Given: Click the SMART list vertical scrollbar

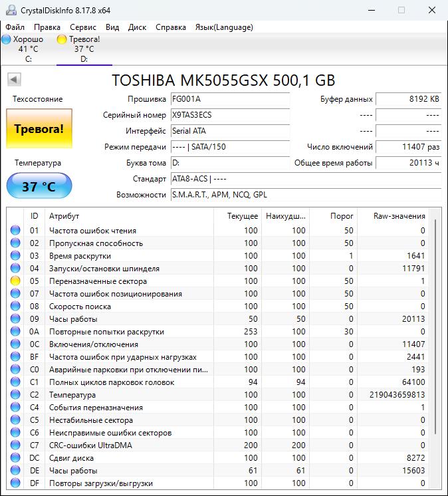Looking at the screenshot, I should click(x=435, y=326).
